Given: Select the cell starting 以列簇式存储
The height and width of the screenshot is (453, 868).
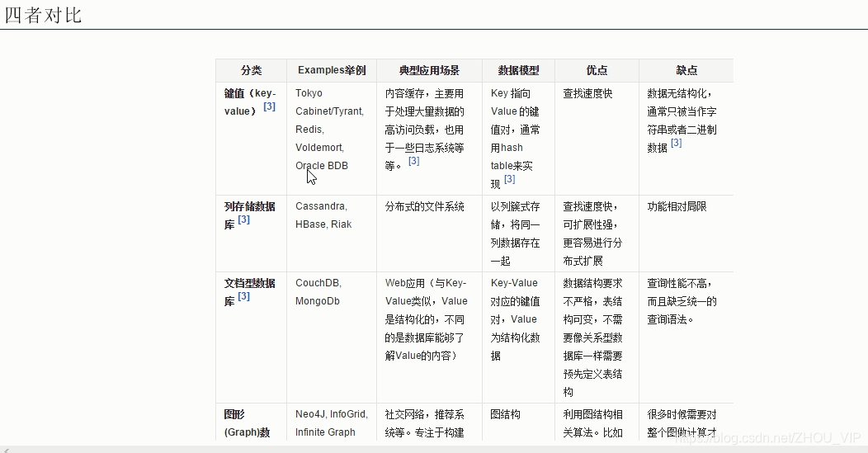Looking at the screenshot, I should click(x=518, y=234).
